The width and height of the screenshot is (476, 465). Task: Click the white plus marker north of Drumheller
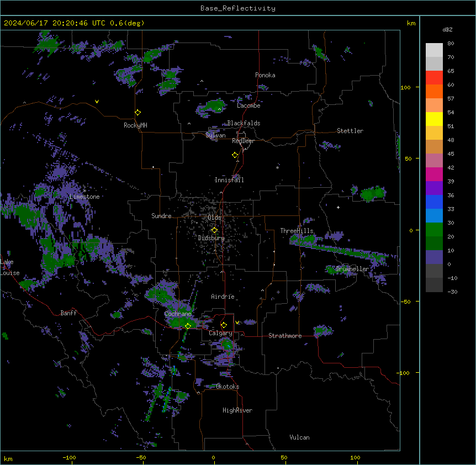(x=338, y=207)
